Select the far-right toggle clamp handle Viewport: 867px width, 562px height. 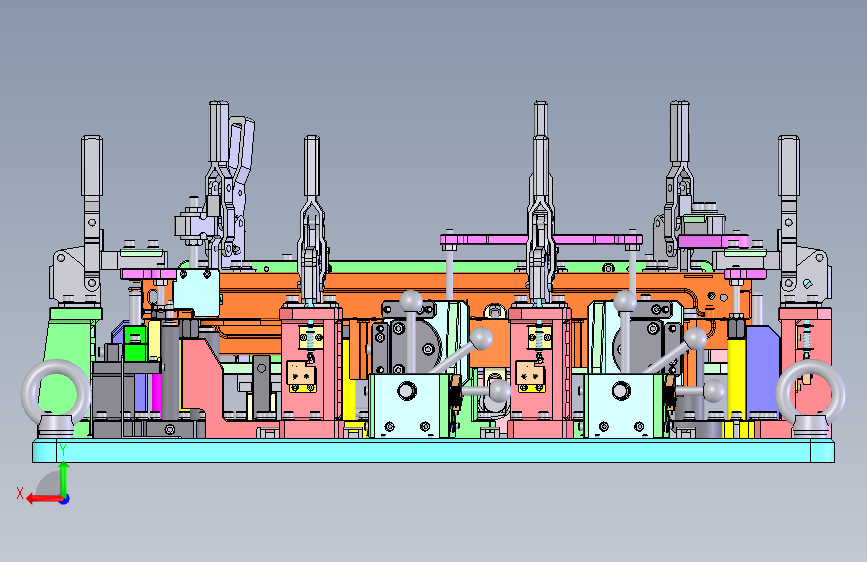coord(788,166)
